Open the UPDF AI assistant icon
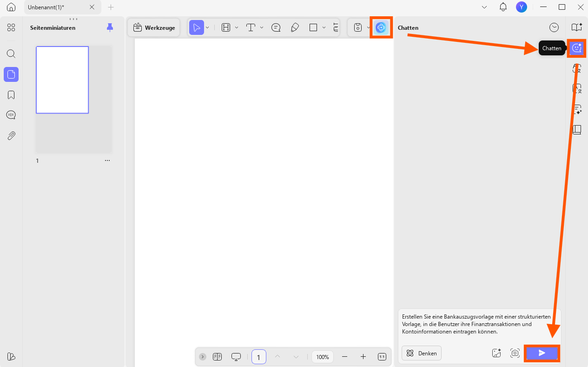Viewport: 588px width, 367px height. point(381,27)
